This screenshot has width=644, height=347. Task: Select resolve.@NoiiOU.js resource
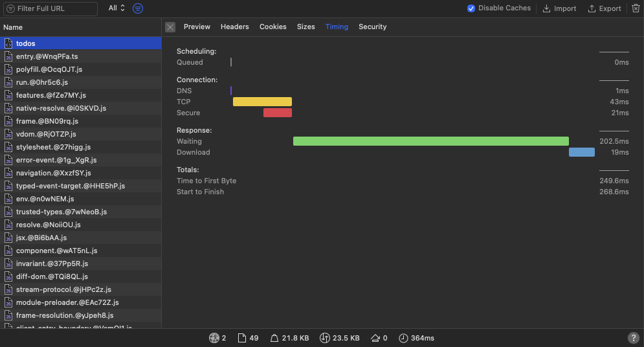(x=80, y=225)
